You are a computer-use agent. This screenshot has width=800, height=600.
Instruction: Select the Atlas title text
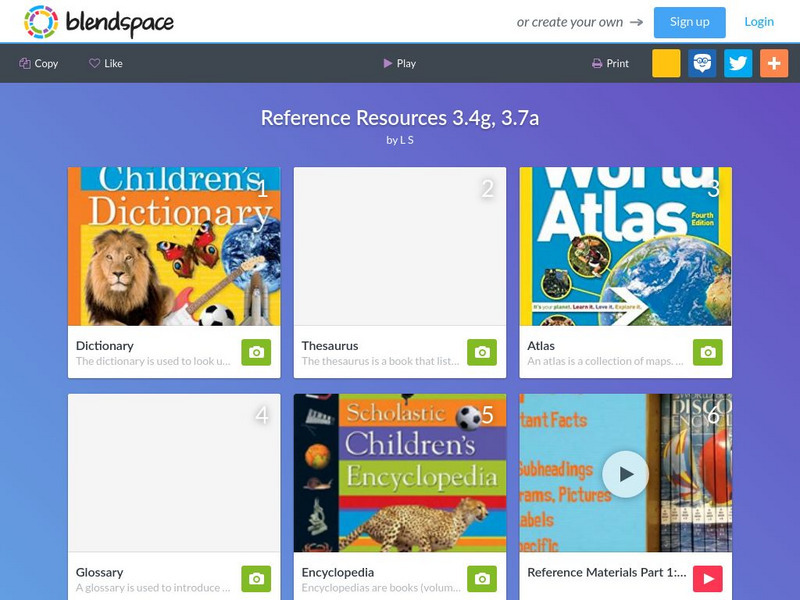point(541,346)
